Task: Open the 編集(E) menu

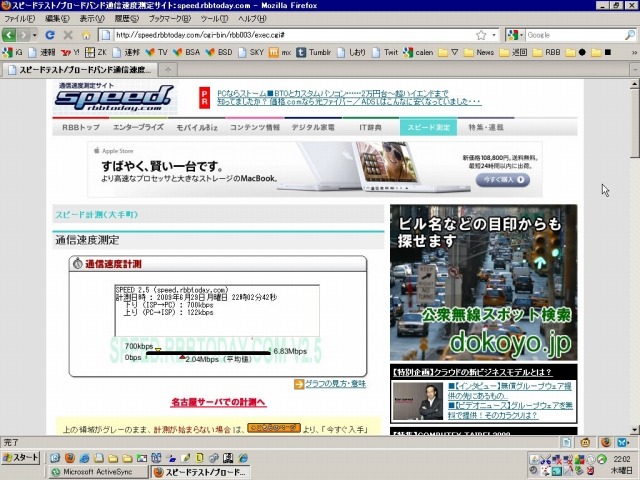Action: click(x=57, y=19)
